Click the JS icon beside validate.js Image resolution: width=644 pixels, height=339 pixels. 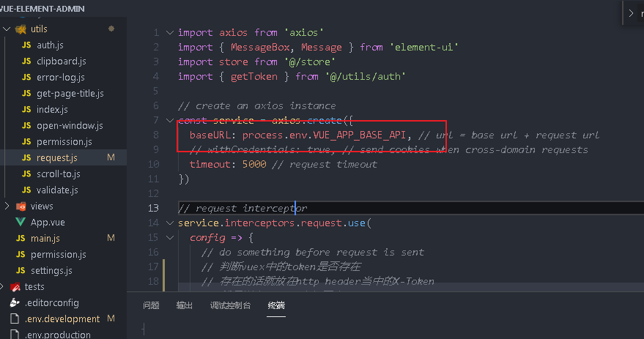pyautogui.click(x=26, y=190)
